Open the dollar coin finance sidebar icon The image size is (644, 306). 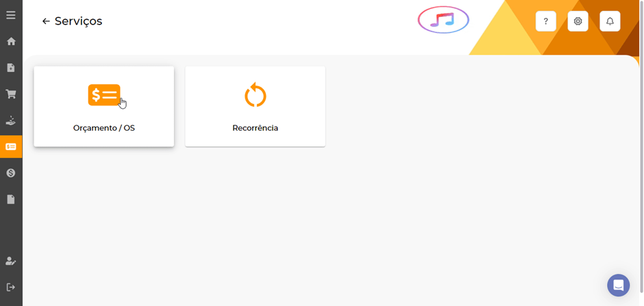[x=11, y=173]
